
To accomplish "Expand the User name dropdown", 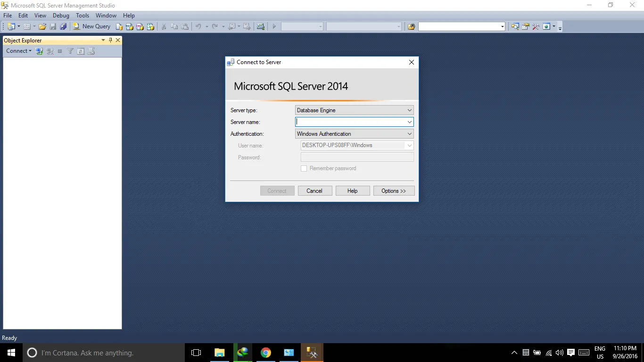I will click(x=409, y=146).
